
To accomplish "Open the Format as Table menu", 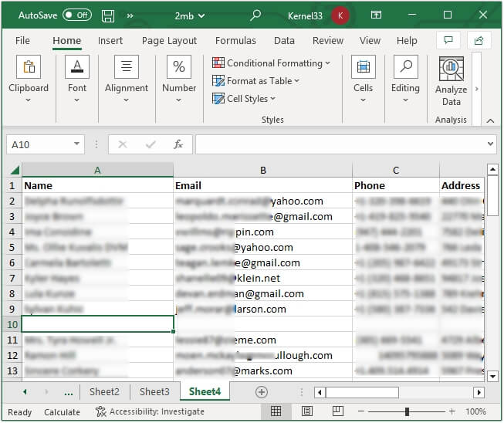I will coord(255,81).
